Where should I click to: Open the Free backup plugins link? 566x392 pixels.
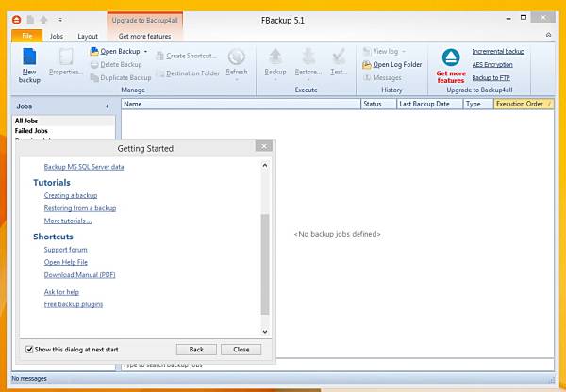point(74,304)
